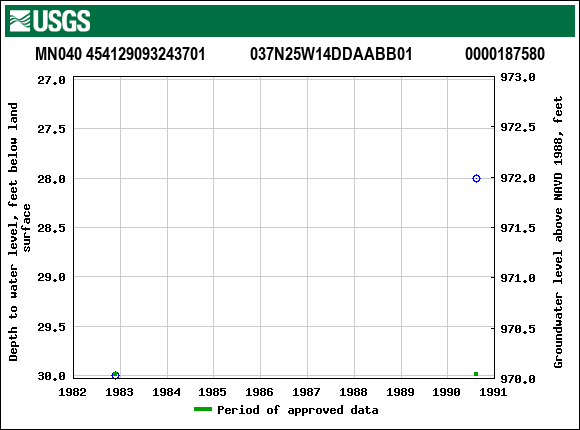The height and width of the screenshot is (430, 580).
Task: Click the '972.0' right axis label
Action: click(x=517, y=178)
